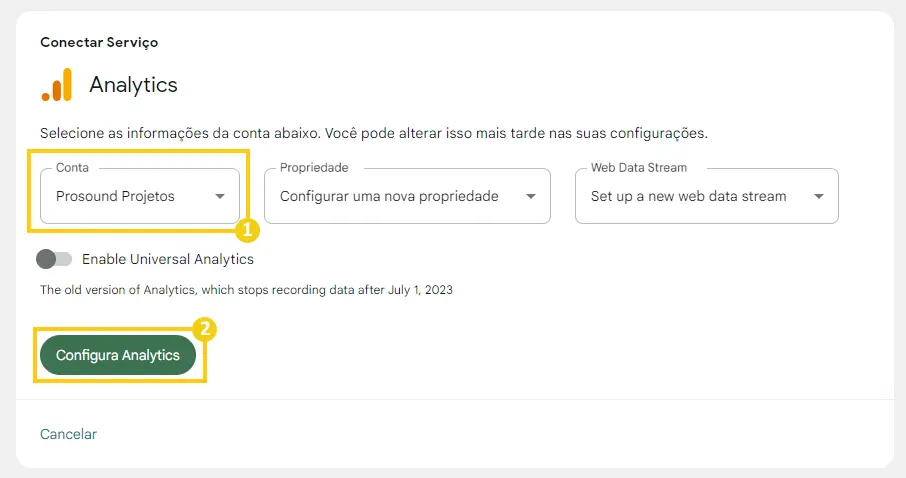906x478 pixels.
Task: Click the Configura Analytics button
Action: 118,355
